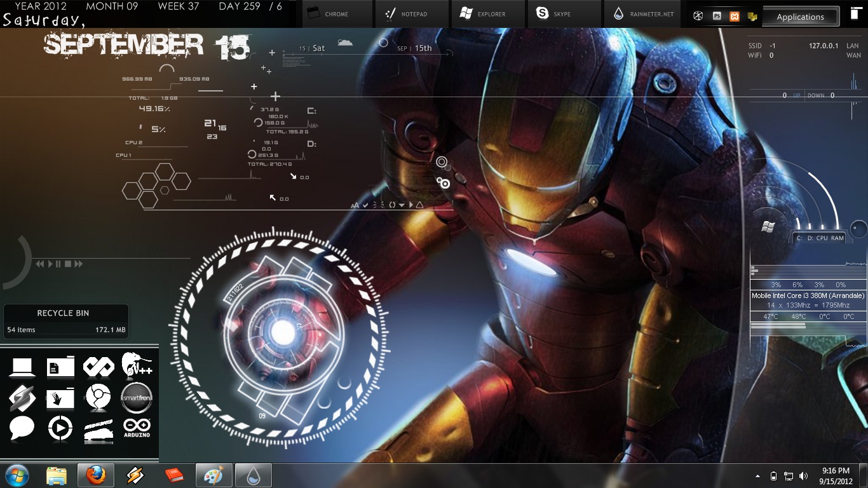This screenshot has height=488, width=868.
Task: Open Explorer from the top launcher
Action: [488, 14]
